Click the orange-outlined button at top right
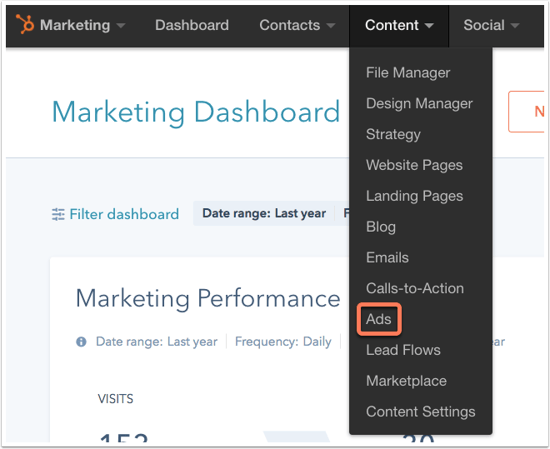Viewport: 550px width, 449px height. click(526, 112)
